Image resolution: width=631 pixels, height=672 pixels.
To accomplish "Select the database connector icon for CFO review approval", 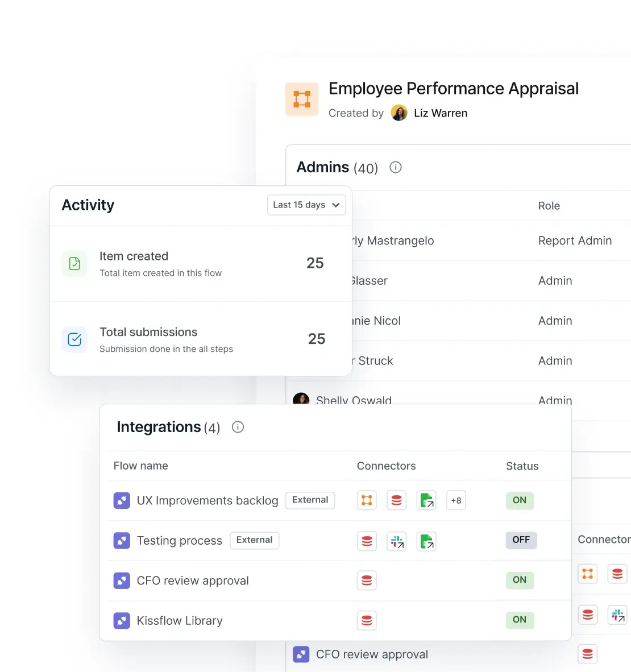I will pos(367,580).
